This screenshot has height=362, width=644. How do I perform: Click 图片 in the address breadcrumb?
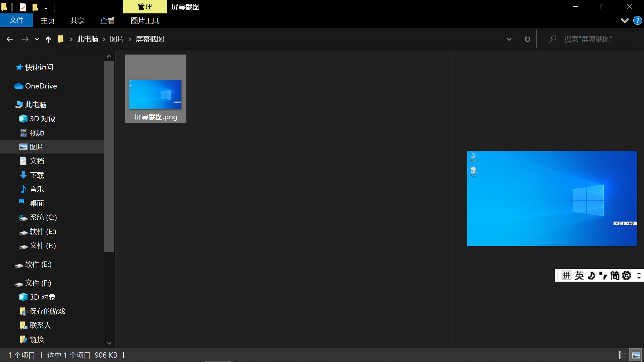(x=117, y=39)
